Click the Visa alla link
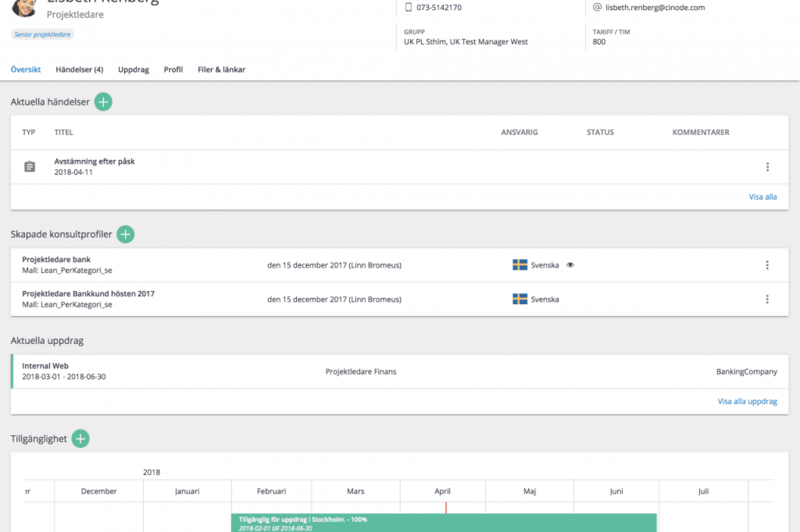This screenshot has height=532, width=800. [x=762, y=197]
